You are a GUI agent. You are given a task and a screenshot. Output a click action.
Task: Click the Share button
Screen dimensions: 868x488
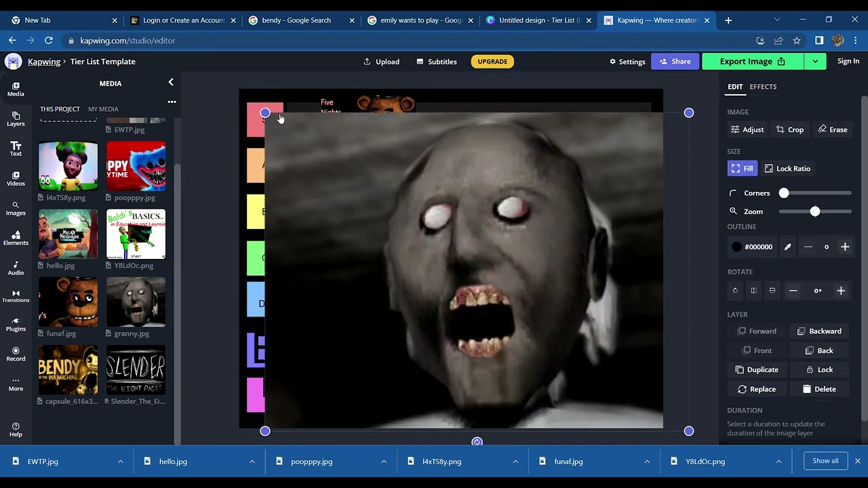click(x=675, y=61)
